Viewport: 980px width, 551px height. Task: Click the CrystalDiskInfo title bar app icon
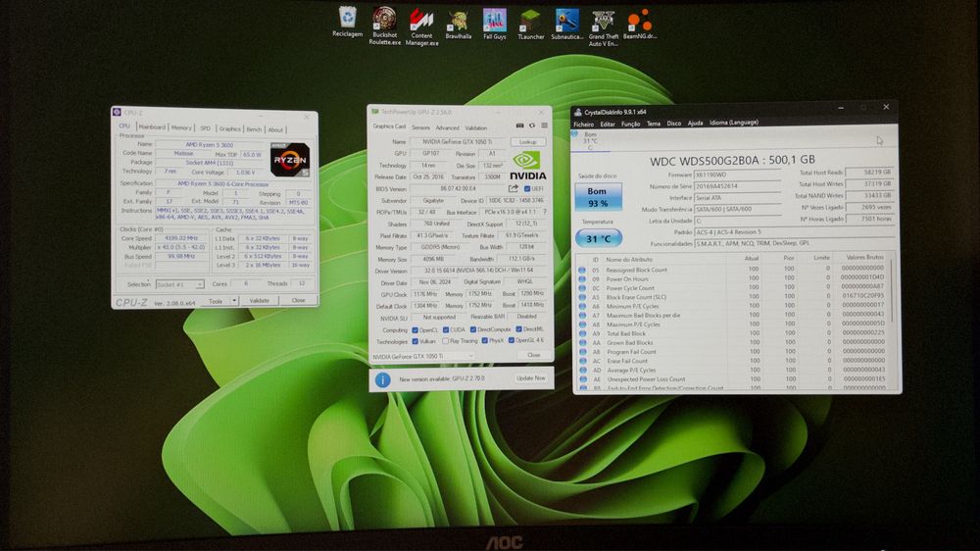pos(578,112)
